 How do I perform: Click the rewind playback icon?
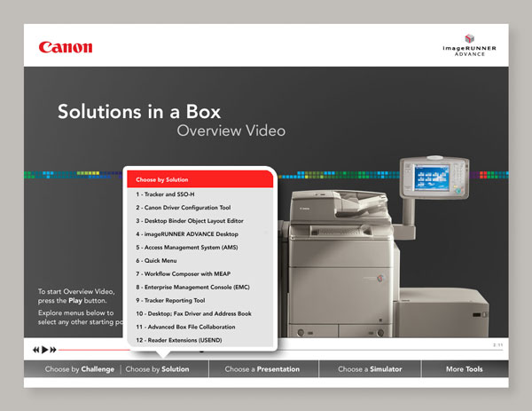tap(36, 350)
